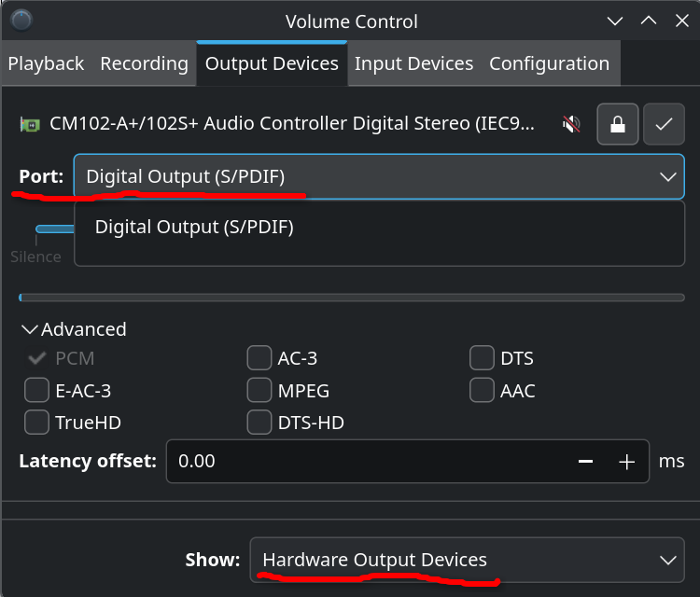
Task: Enable the AC-3 format checkbox
Action: (259, 358)
